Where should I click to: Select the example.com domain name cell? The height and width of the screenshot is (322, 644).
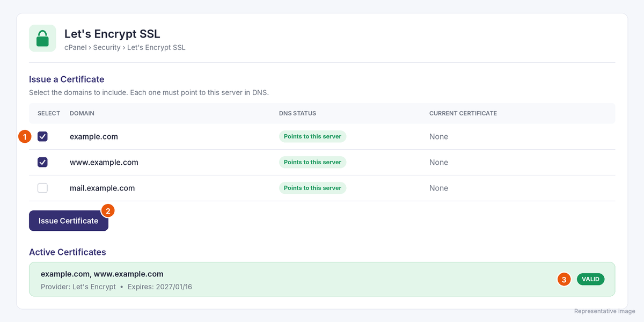pyautogui.click(x=94, y=136)
